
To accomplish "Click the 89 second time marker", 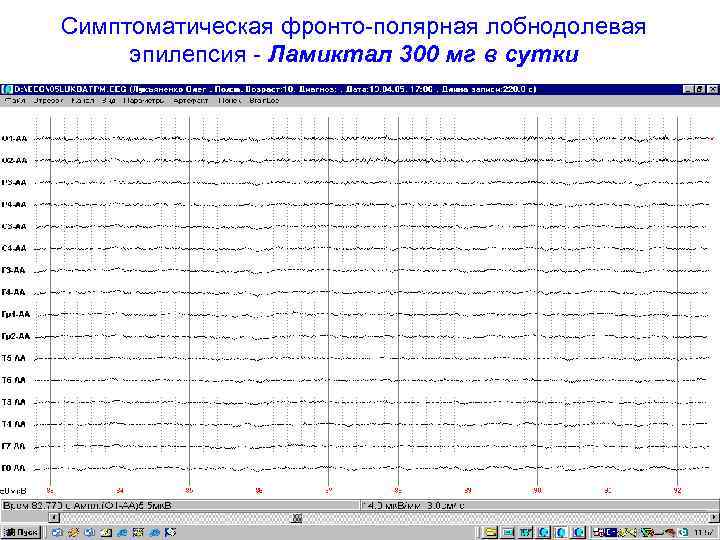I will point(468,491).
